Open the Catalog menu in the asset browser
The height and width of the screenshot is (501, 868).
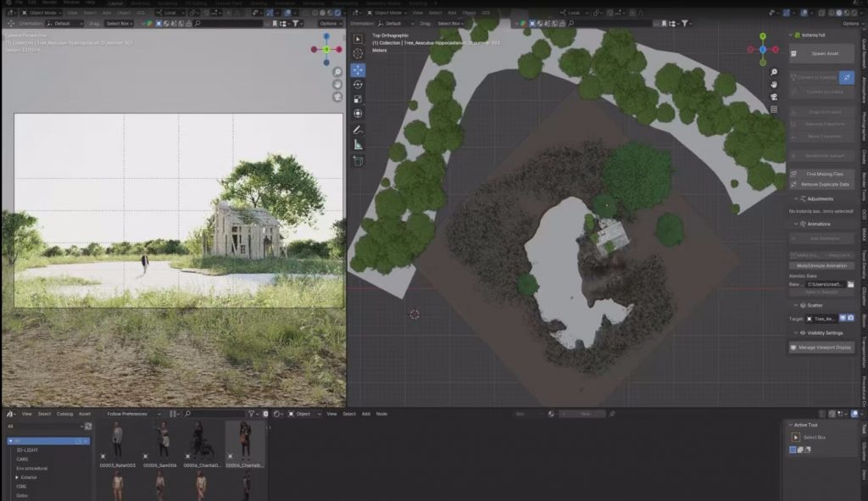64,414
